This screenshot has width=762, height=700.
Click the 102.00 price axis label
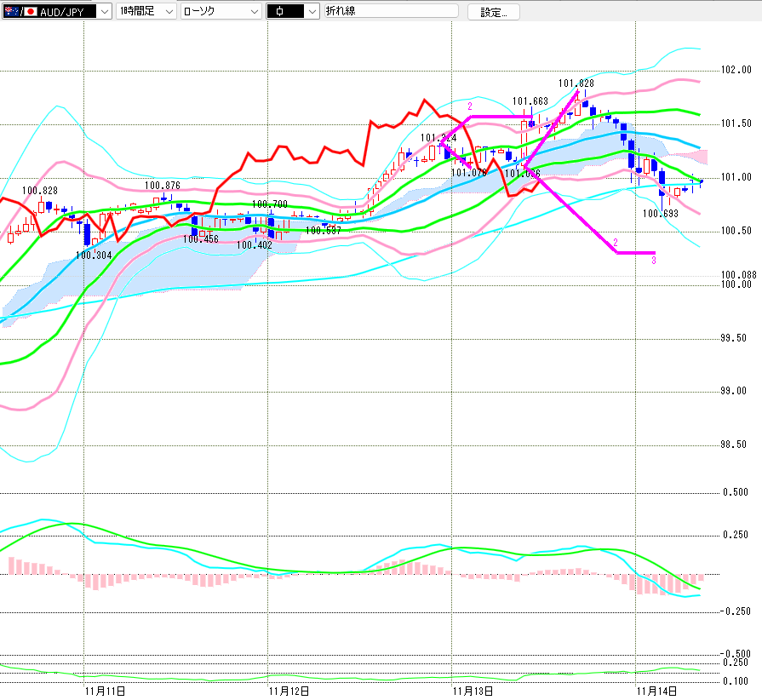(733, 70)
